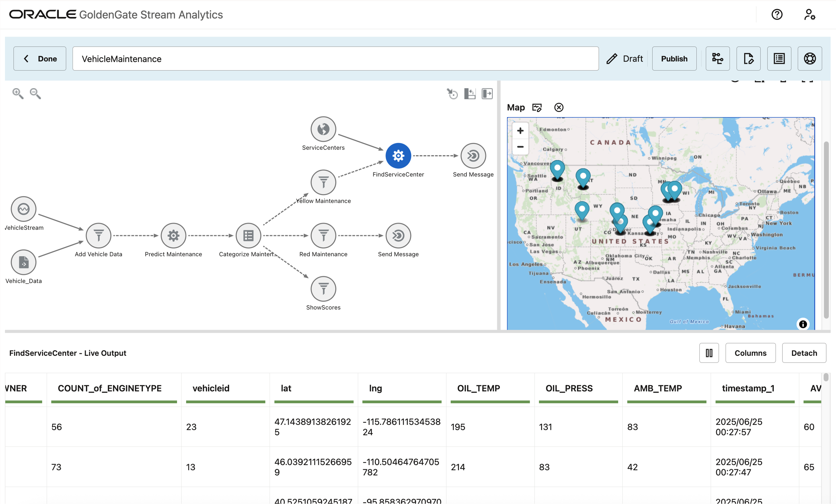Image resolution: width=836 pixels, height=504 pixels.
Task: Publish the VehicleMaintenance pipeline
Action: click(x=674, y=58)
